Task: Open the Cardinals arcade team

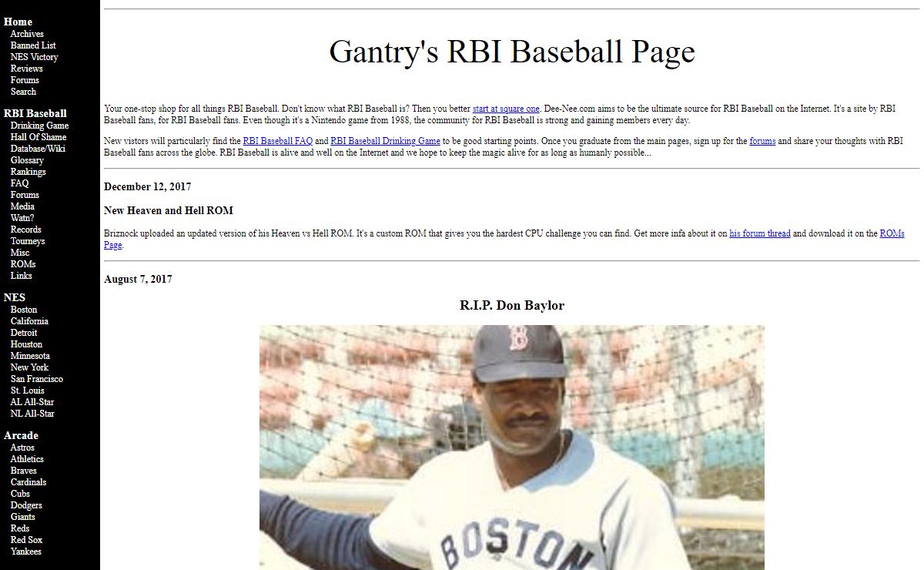Action: 28,482
